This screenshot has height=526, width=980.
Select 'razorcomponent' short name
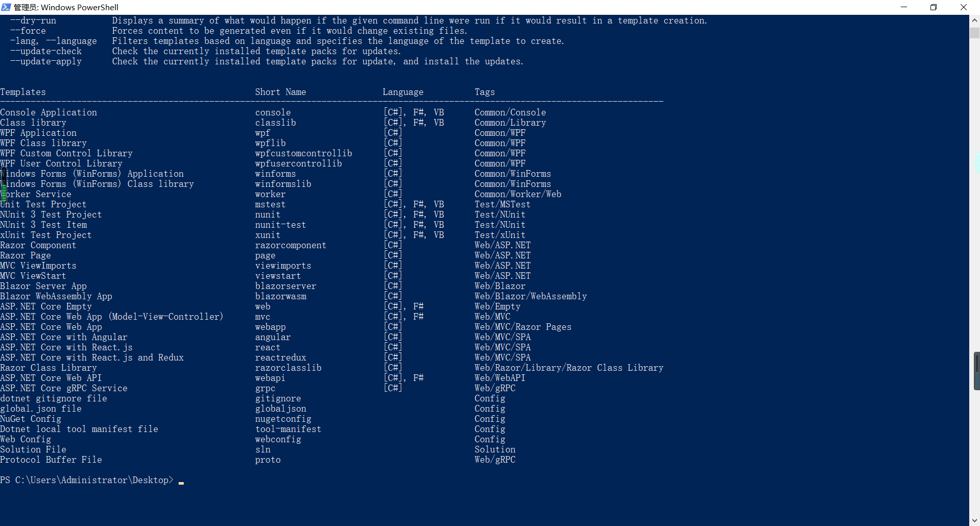click(x=291, y=245)
